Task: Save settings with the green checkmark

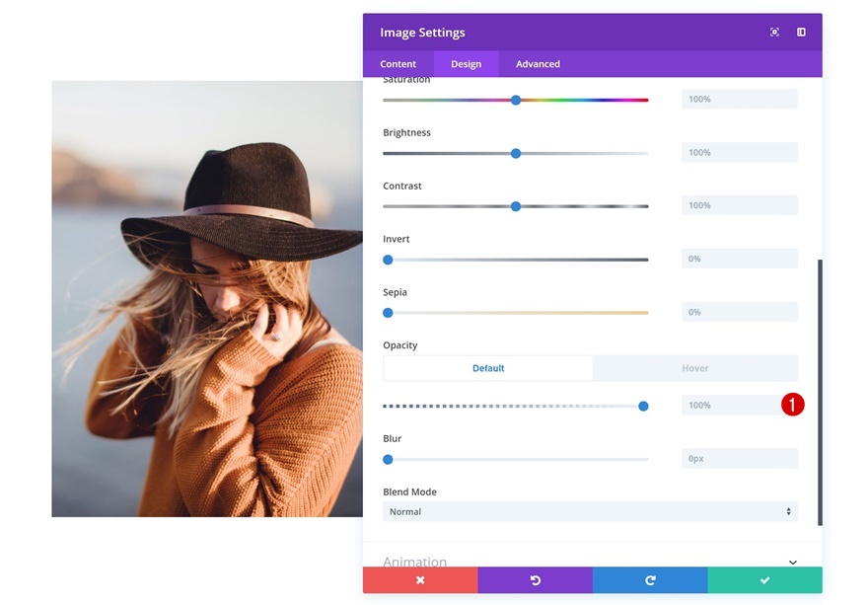Action: (x=765, y=580)
